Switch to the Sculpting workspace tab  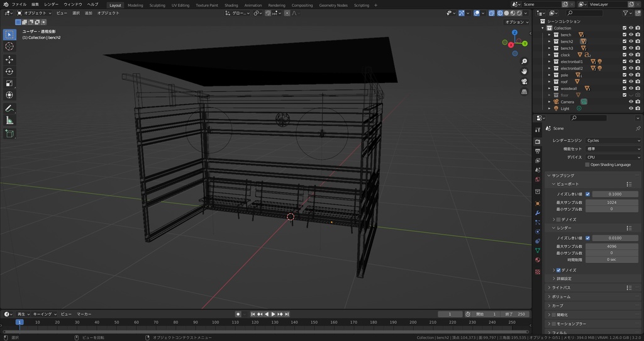[157, 5]
